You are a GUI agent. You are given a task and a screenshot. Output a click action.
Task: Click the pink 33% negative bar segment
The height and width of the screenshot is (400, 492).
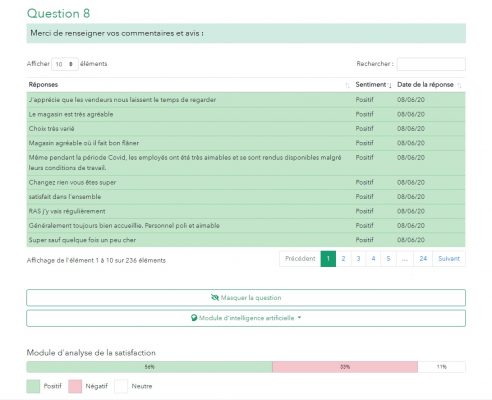click(x=345, y=367)
